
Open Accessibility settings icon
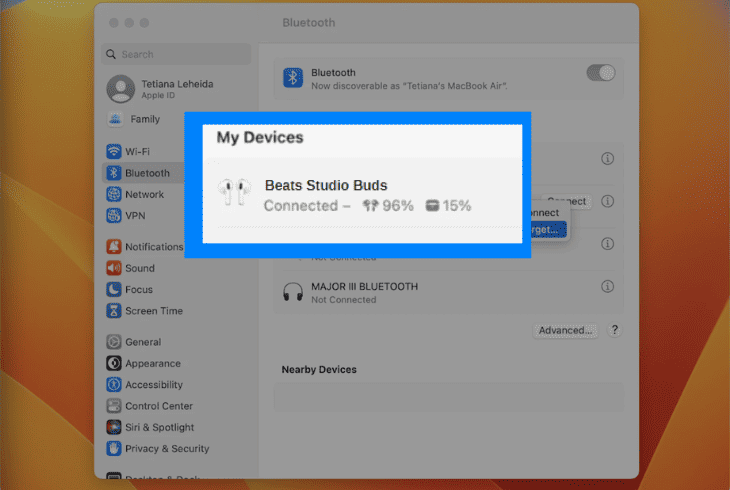pyautogui.click(x=114, y=385)
